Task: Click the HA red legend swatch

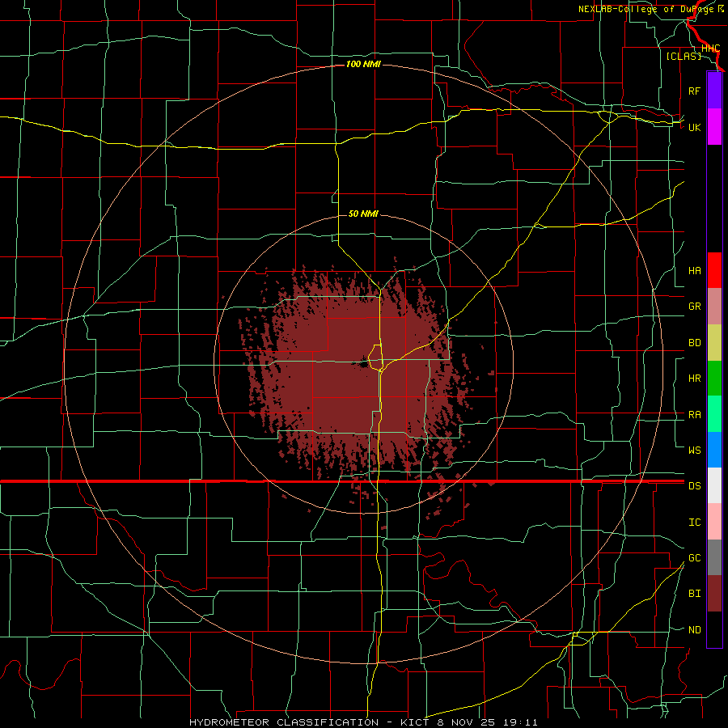Action: click(x=714, y=270)
